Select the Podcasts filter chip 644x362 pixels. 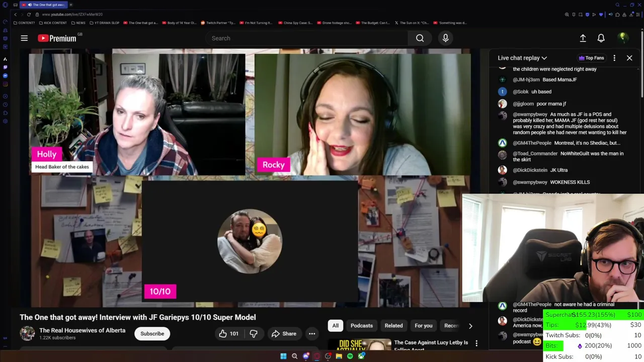click(x=361, y=325)
